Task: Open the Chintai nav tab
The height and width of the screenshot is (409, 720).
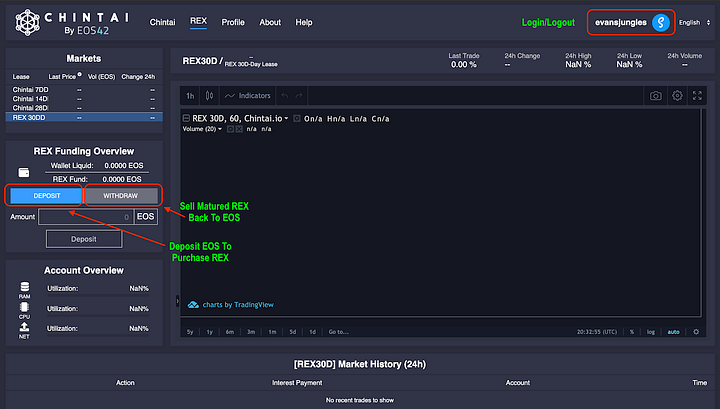Action: 163,22
